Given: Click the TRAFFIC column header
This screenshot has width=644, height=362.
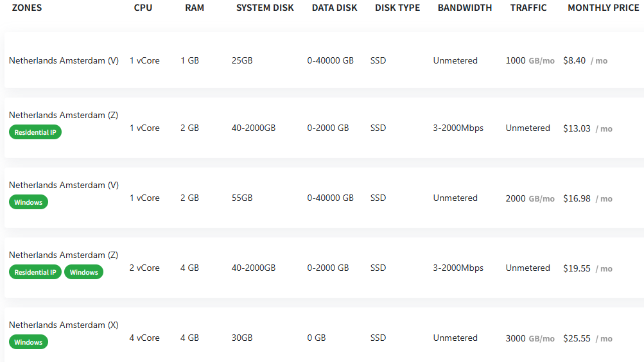Looking at the screenshot, I should point(528,8).
